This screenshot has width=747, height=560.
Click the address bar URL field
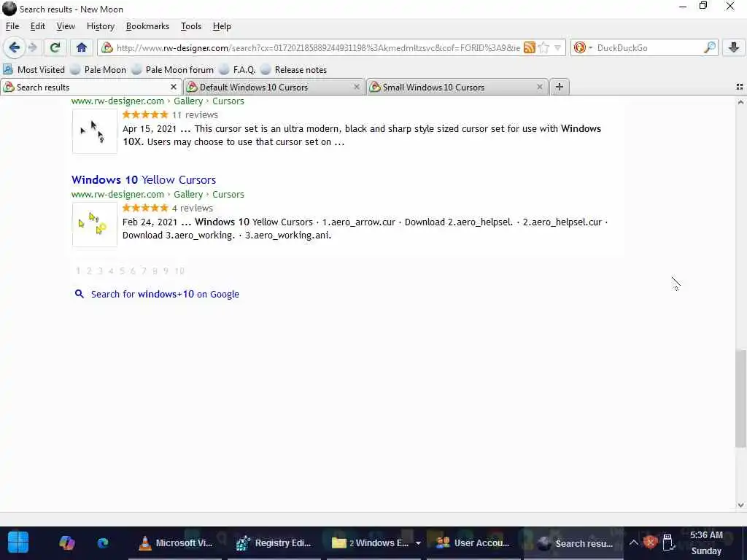click(x=318, y=47)
